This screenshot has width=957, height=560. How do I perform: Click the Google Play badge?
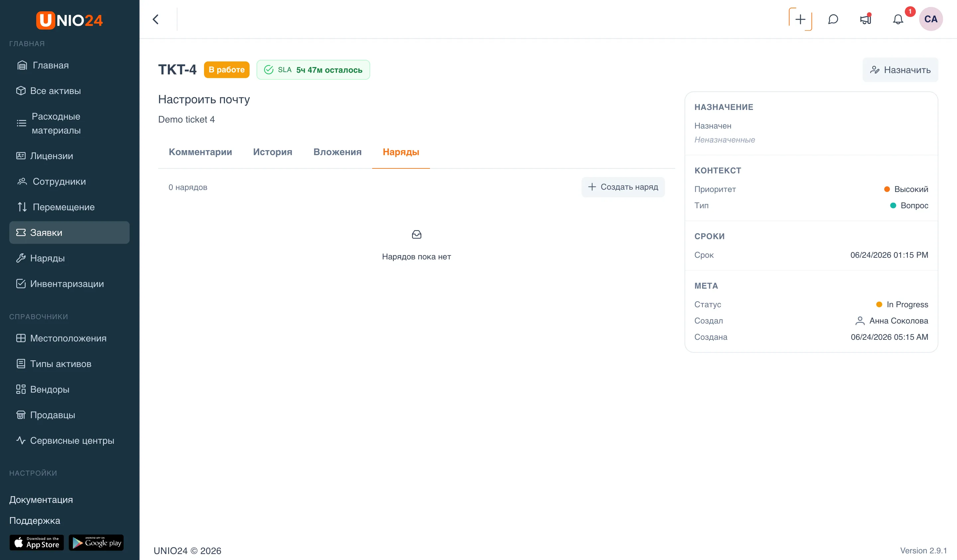96,542
